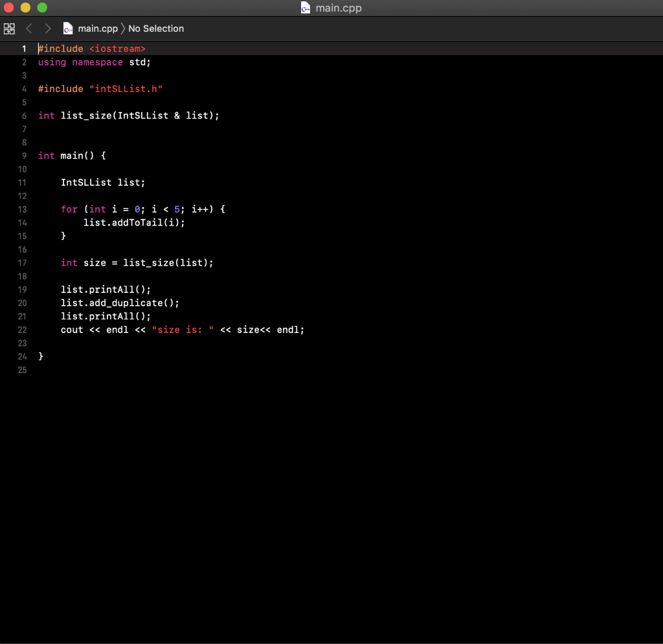Open the related items menu
Screen dimensions: 663x644
click(x=9, y=29)
